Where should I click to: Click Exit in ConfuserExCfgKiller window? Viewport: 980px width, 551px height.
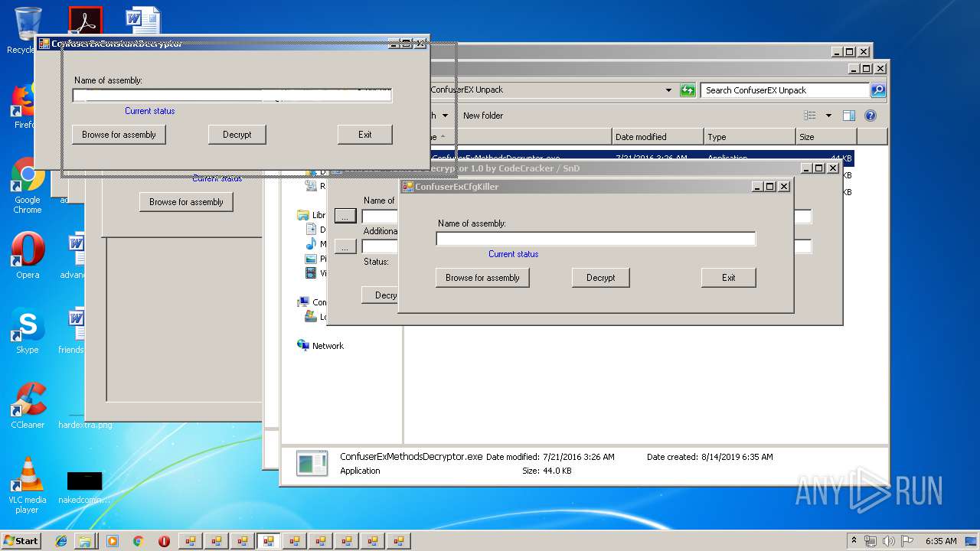point(729,278)
